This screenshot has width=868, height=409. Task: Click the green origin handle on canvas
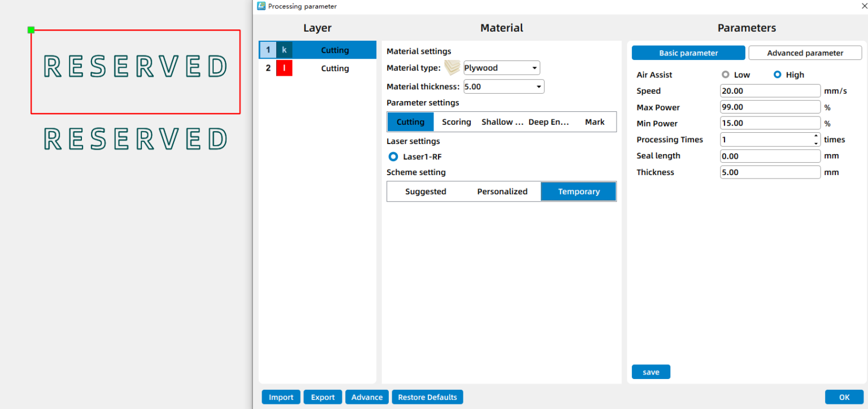coord(31,30)
